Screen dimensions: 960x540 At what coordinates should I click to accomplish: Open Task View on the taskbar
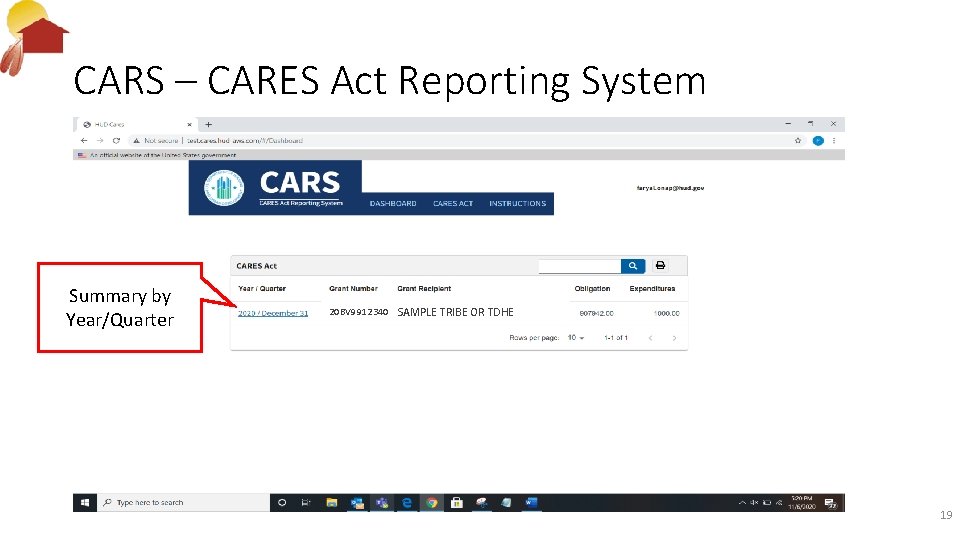306,503
